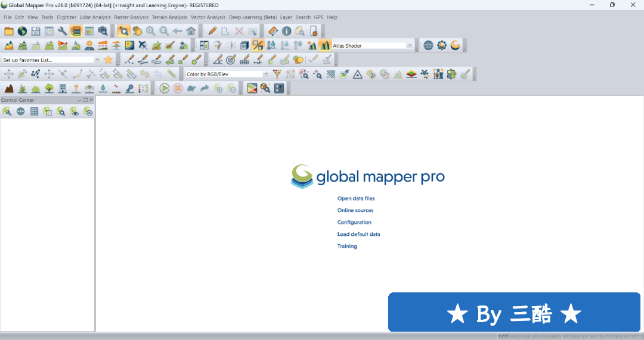Click the Back arrow previous view icon
This screenshot has height=340, width=644.
178,31
